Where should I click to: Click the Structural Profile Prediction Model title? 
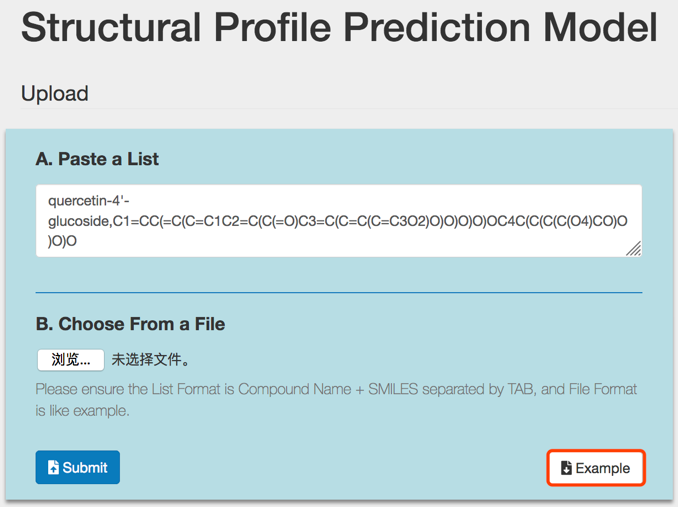339,28
